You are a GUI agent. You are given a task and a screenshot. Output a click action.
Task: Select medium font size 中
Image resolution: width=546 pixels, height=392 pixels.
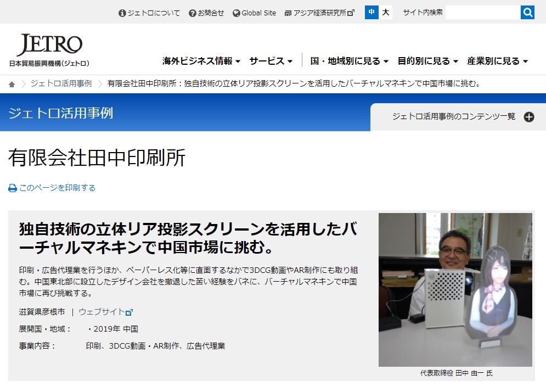371,13
